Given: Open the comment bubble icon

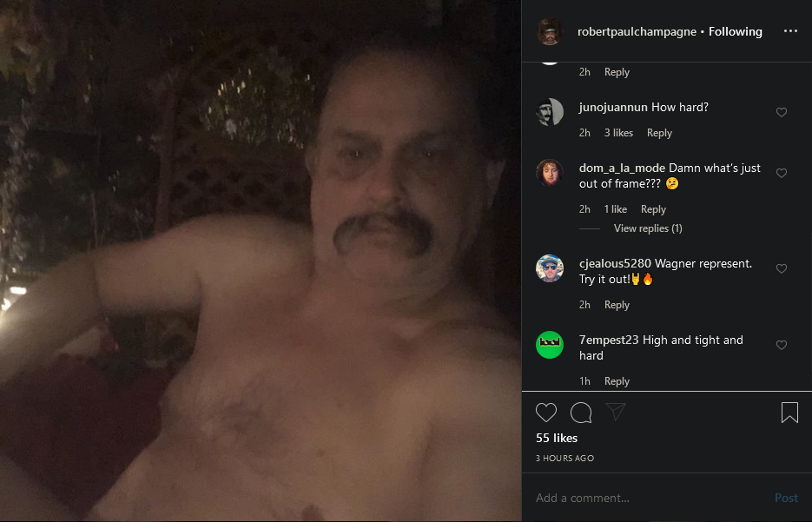Looking at the screenshot, I should 581,413.
